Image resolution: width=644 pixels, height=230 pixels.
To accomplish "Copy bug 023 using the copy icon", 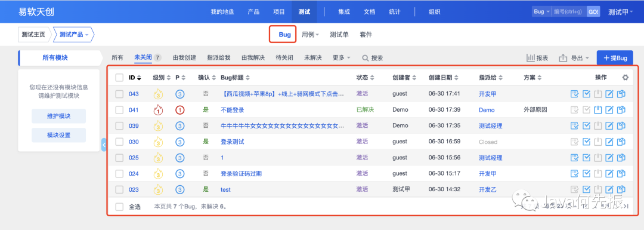I will [x=621, y=189].
